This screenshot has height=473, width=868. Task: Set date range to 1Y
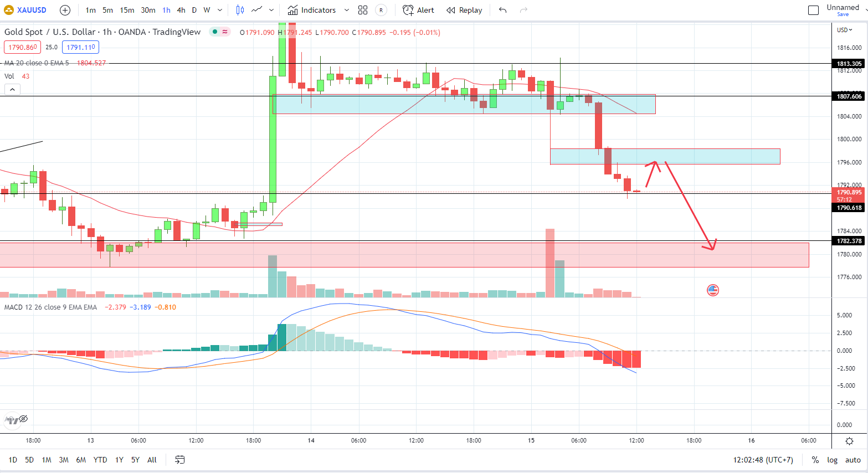(119, 460)
